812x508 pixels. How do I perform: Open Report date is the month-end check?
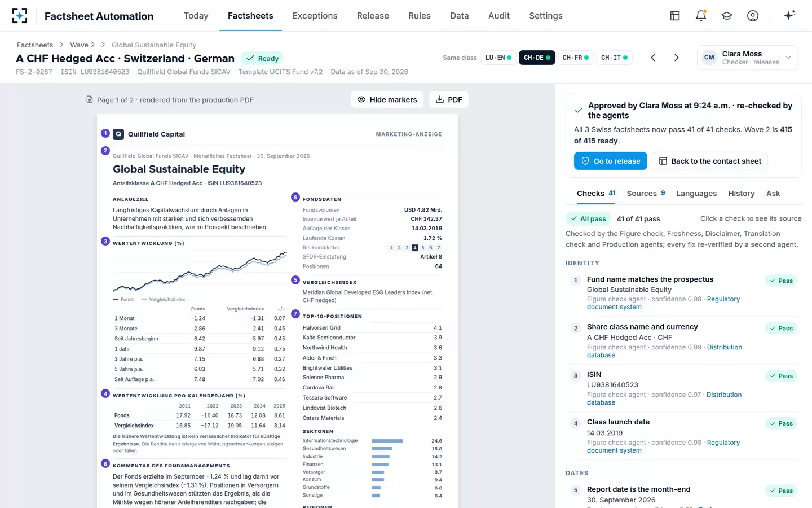click(x=683, y=495)
